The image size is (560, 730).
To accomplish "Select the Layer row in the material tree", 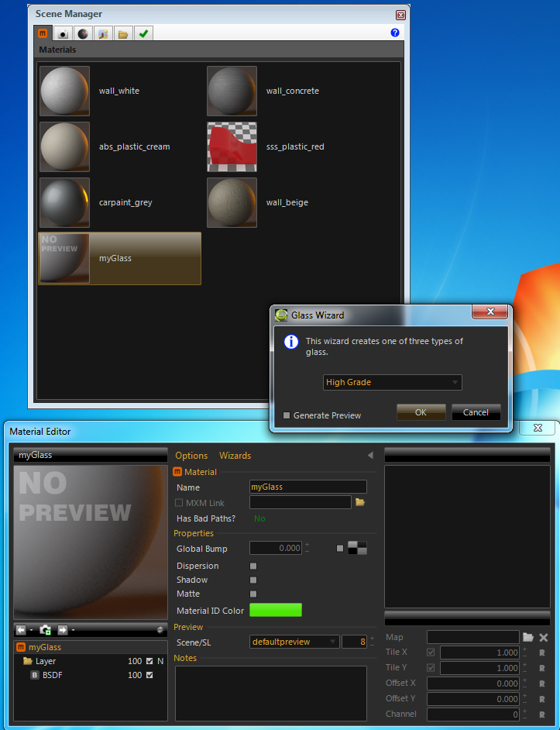I will (x=91, y=661).
